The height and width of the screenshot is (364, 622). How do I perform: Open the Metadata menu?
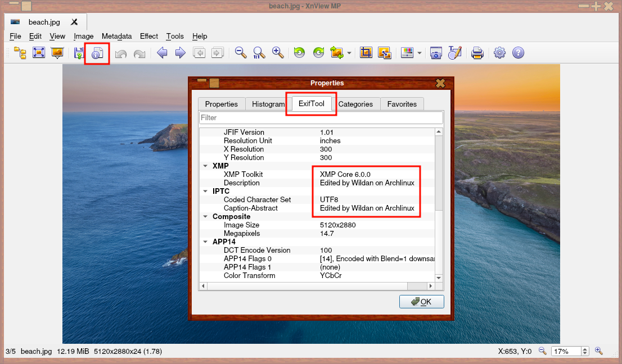(x=116, y=36)
